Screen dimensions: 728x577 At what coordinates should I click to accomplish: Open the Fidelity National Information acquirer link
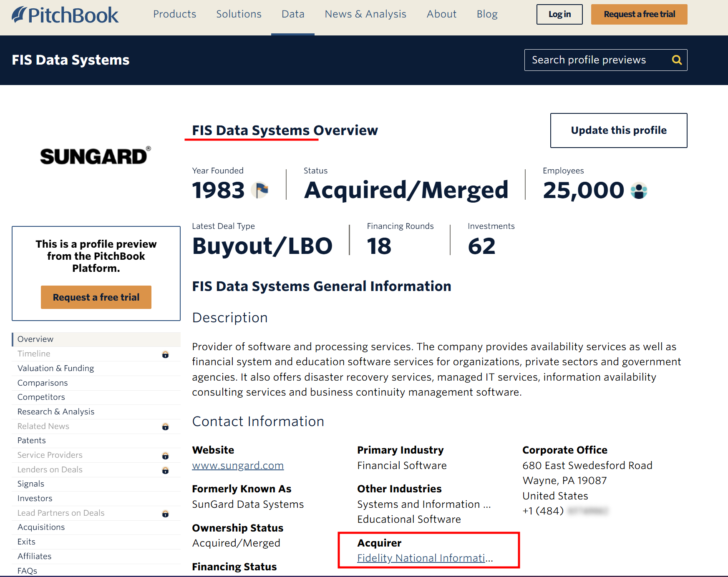coord(425,558)
